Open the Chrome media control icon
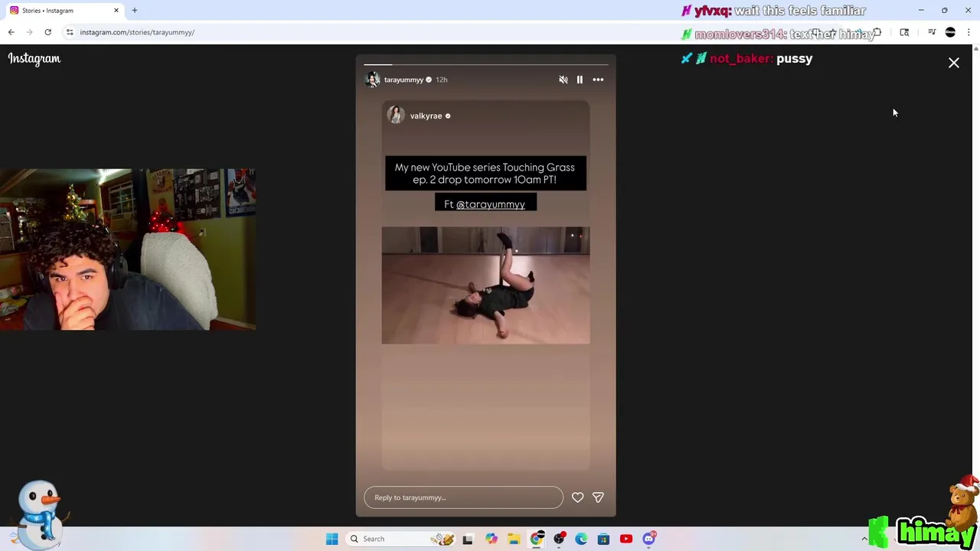Screen dimensions: 980x551 [x=932, y=32]
